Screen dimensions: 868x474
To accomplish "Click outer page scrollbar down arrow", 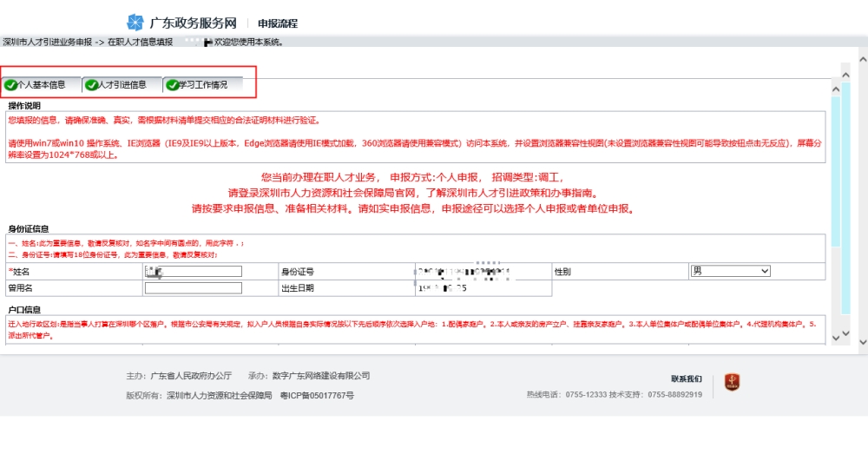I will (x=863, y=342).
